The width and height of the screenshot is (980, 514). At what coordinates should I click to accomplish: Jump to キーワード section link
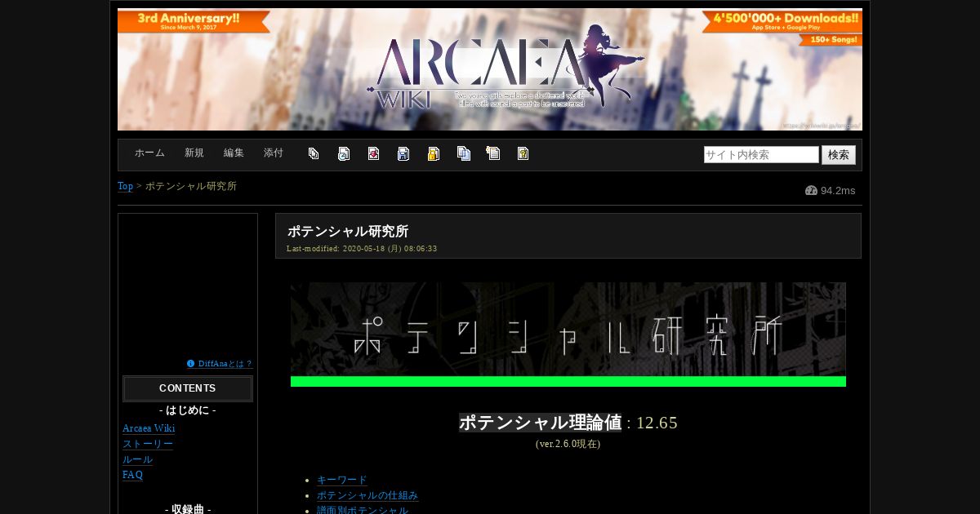pyautogui.click(x=342, y=481)
